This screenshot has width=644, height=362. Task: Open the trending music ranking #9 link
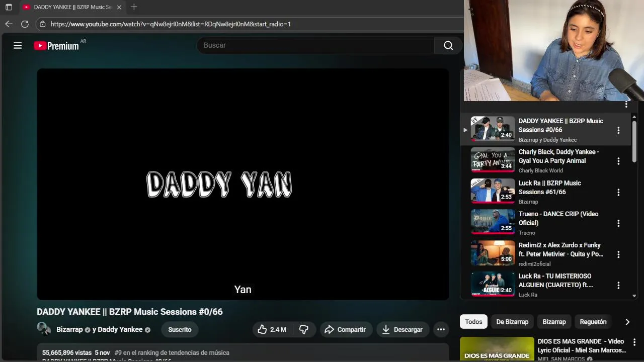pos(172,352)
